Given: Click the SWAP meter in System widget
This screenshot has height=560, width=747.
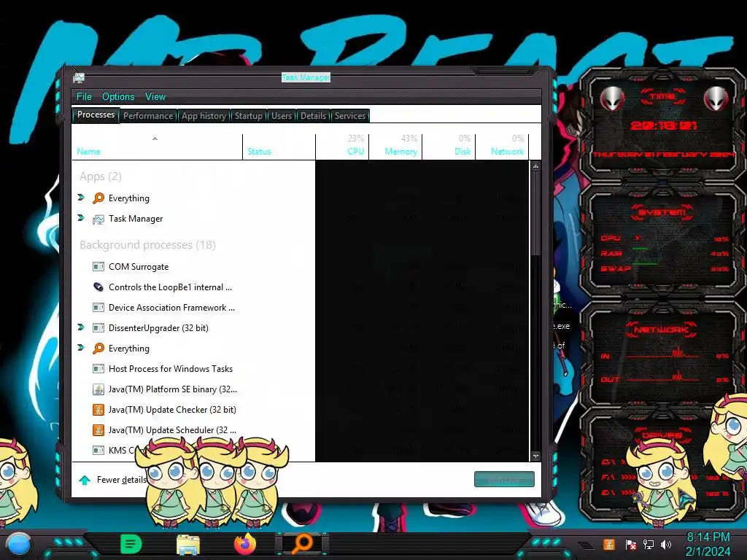Looking at the screenshot, I should pos(665,269).
